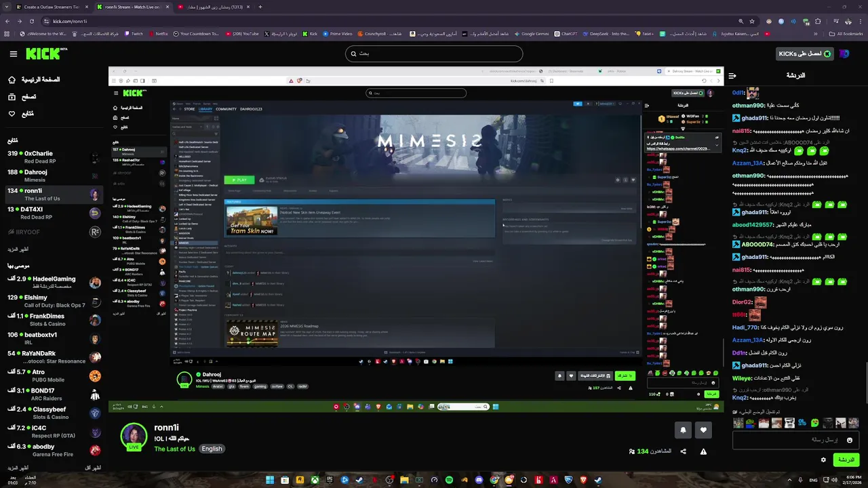The width and height of the screenshot is (868, 488).
Task: Open the Google Gemini bookmark
Action: coord(531,33)
